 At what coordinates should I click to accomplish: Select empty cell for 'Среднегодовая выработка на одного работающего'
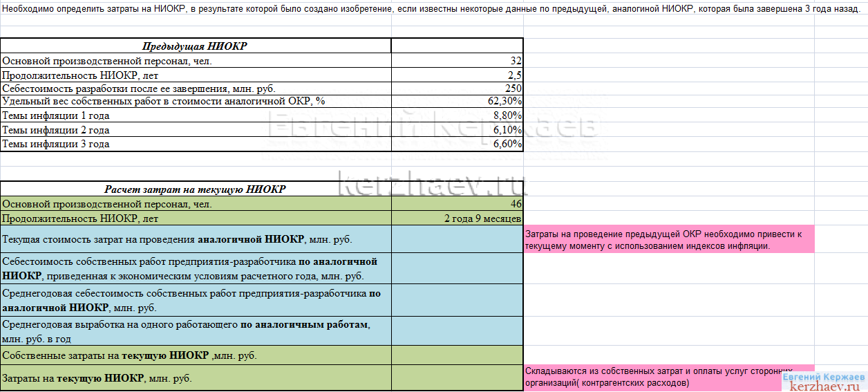[457, 331]
